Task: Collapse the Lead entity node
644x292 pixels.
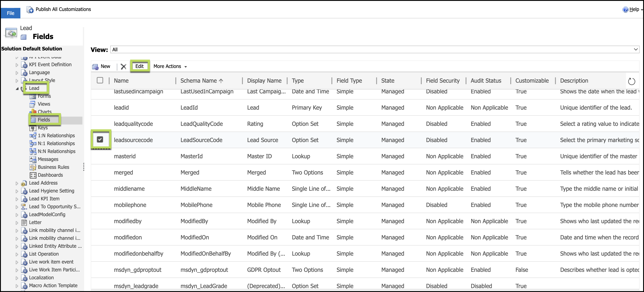Action: click(17, 89)
